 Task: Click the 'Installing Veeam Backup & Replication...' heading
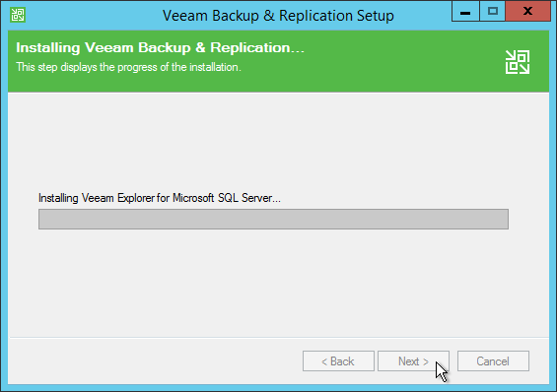[x=161, y=47]
